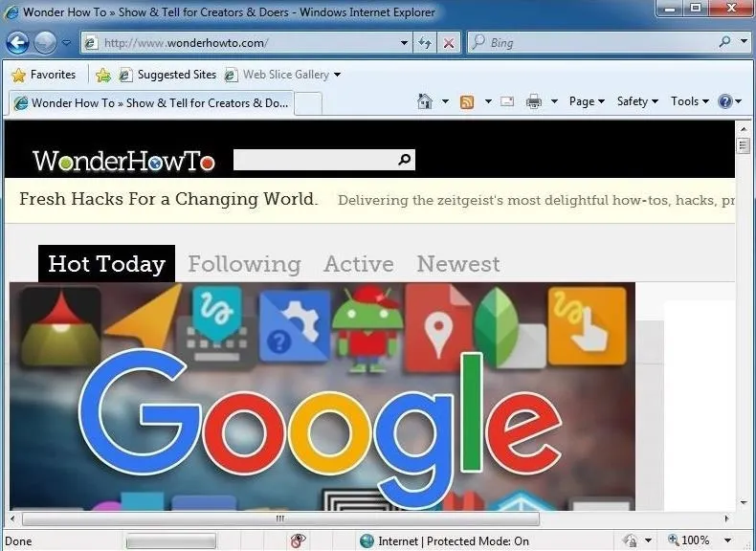Click the Internet Explorer window title icon
Screen dimensions: 756x551
pos(11,12)
